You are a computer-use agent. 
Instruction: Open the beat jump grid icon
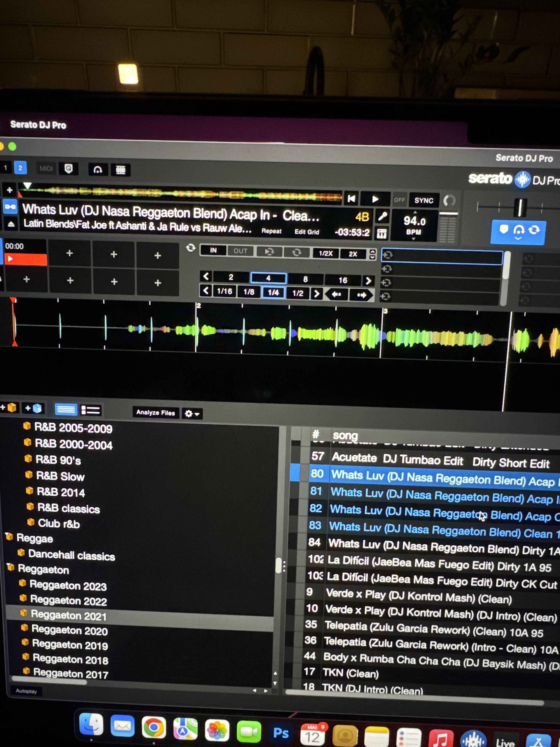pos(382,234)
